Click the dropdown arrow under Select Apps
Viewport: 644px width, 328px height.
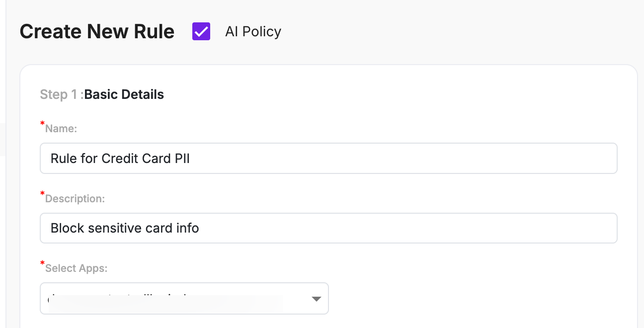tap(317, 299)
